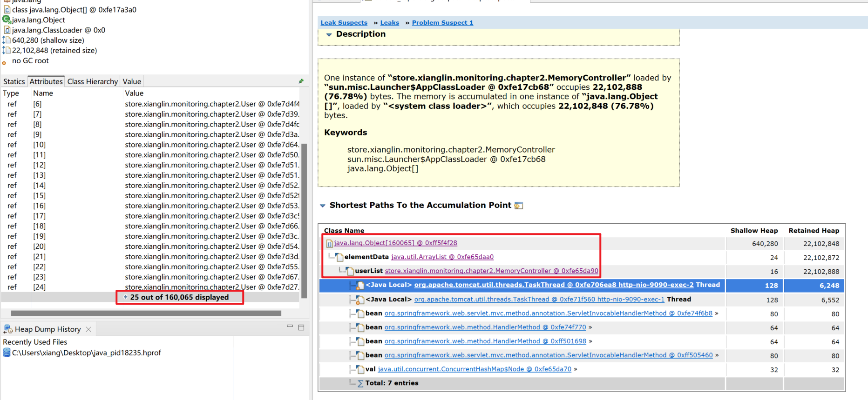Click the Problem Suspect 1 breadcrumb link
The image size is (868, 400).
point(442,22)
